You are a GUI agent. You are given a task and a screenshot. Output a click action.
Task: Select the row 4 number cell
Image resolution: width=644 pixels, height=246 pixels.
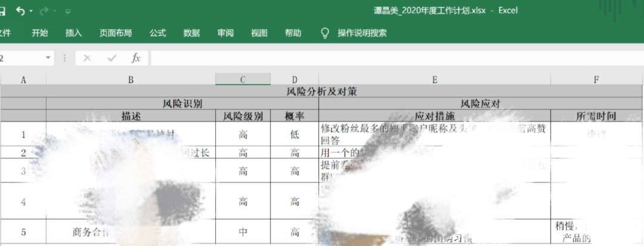(x=23, y=201)
